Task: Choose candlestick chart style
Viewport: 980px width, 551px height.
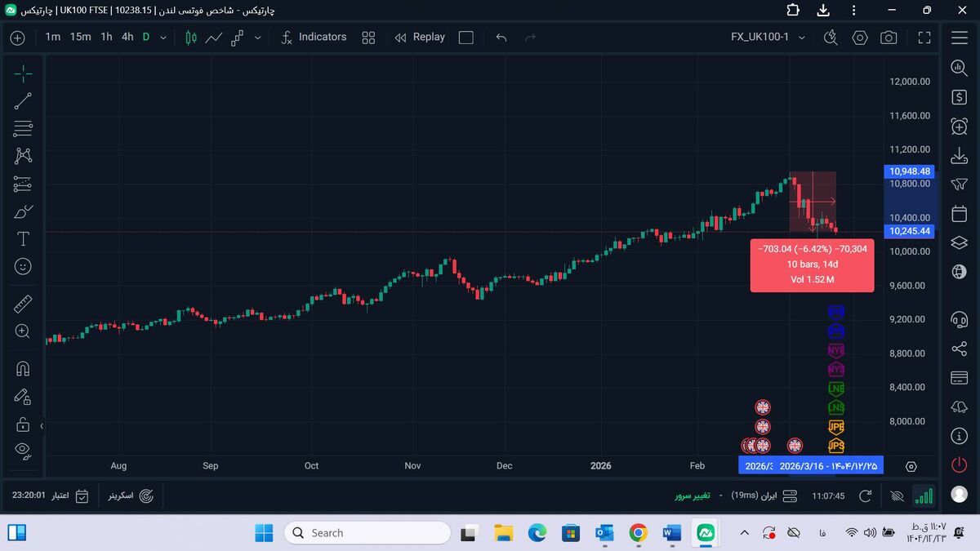Action: 191,38
